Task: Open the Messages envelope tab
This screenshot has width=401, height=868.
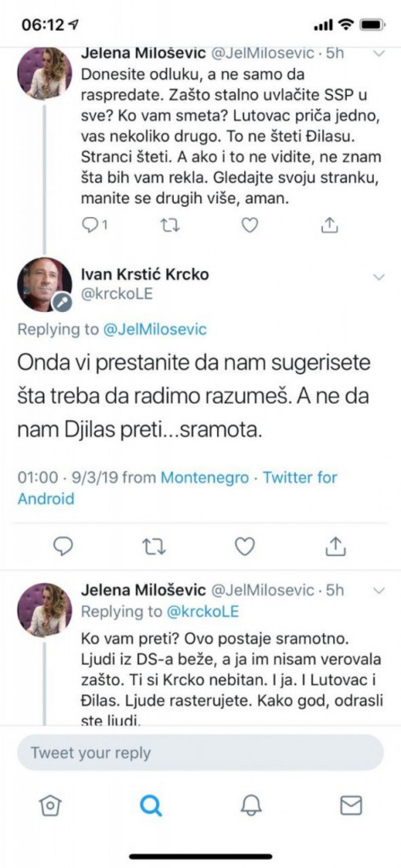Action: (351, 805)
